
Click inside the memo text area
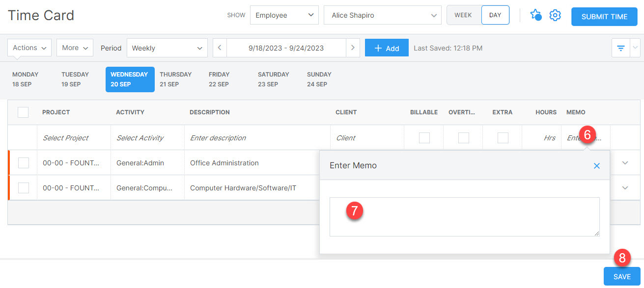point(464,216)
